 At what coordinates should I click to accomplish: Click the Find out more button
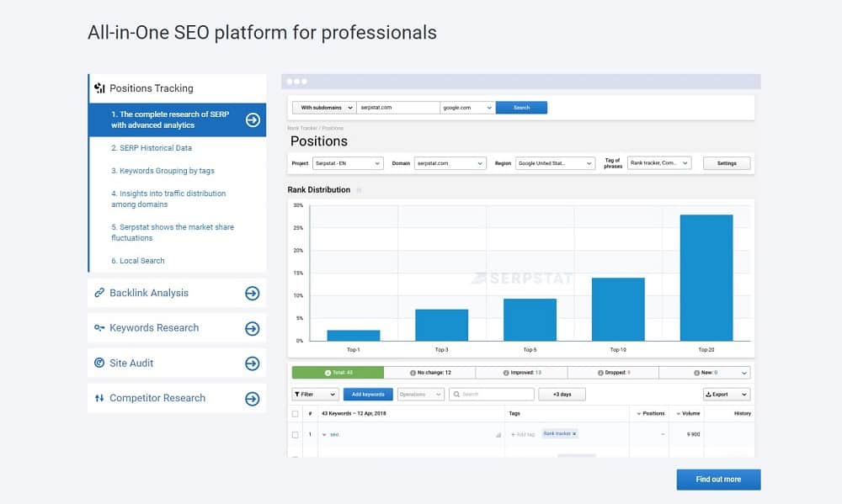718,480
